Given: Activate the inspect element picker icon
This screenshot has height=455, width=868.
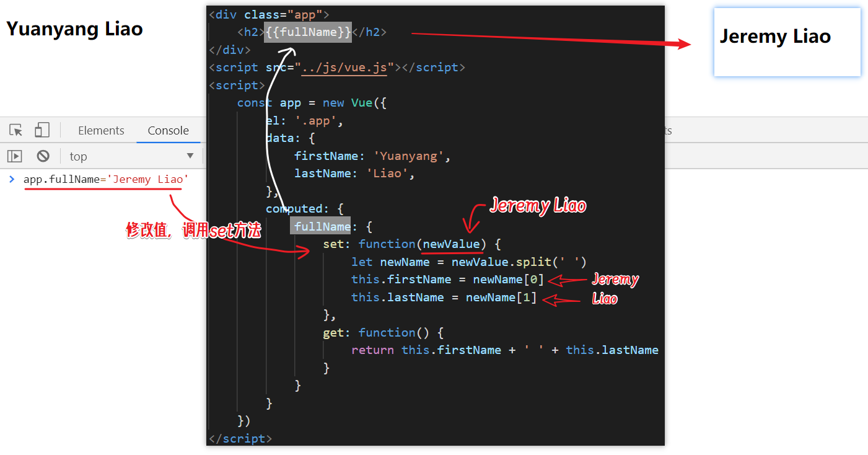Looking at the screenshot, I should coord(16,130).
